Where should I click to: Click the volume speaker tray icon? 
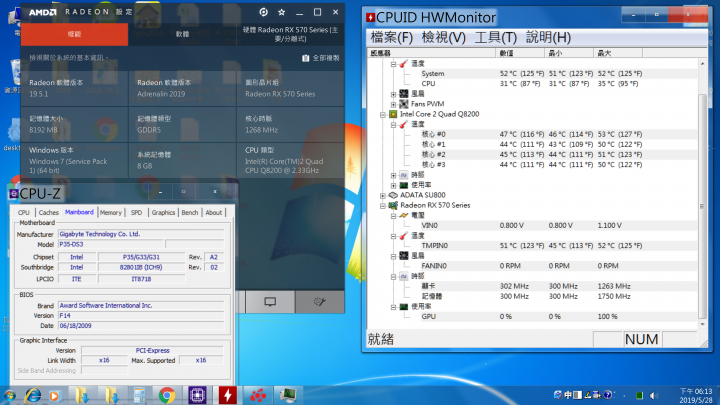pos(654,395)
